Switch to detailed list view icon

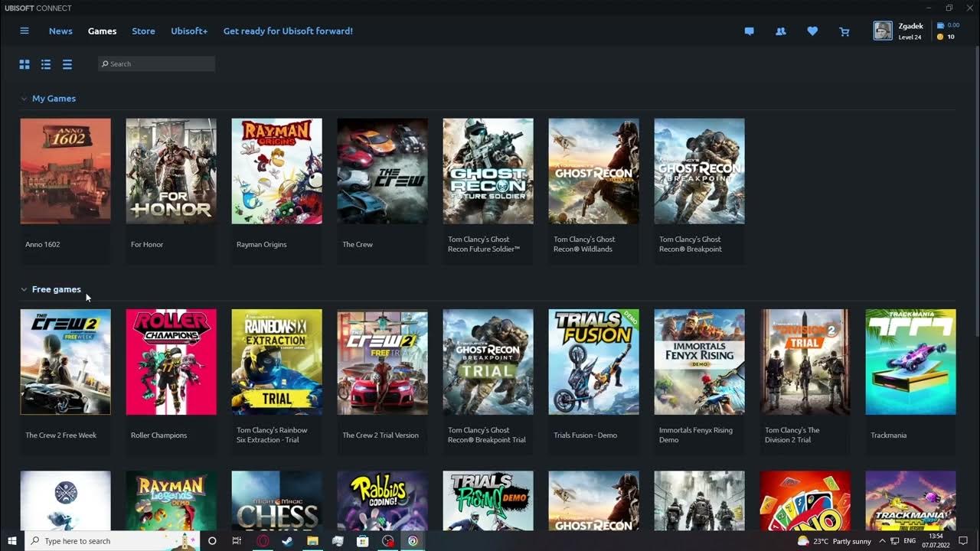(x=46, y=64)
